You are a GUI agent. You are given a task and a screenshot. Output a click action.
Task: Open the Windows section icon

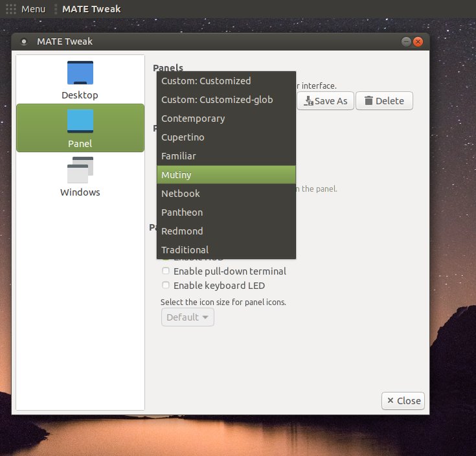[80, 170]
